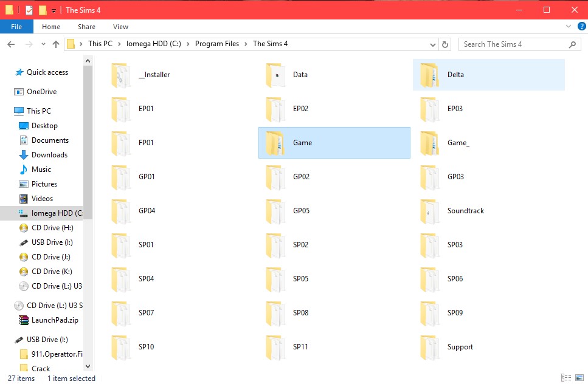
Task: Open the View ribbon tab
Action: (121, 27)
